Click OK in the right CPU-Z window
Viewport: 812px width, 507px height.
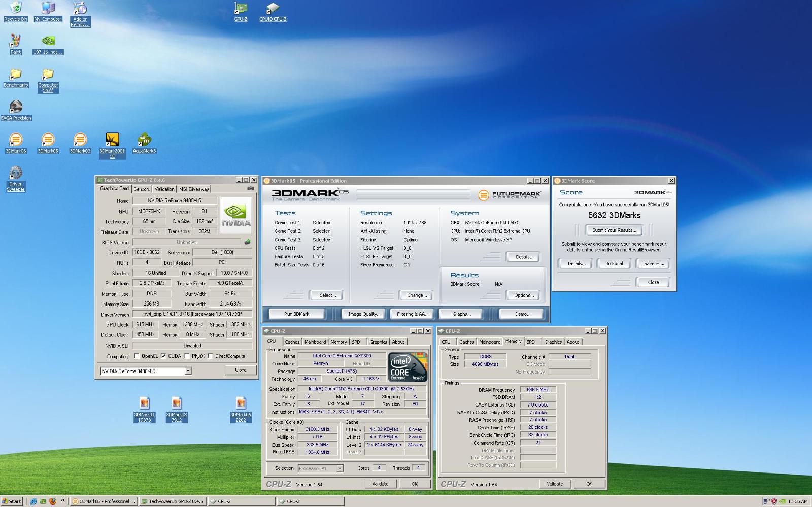coord(589,484)
